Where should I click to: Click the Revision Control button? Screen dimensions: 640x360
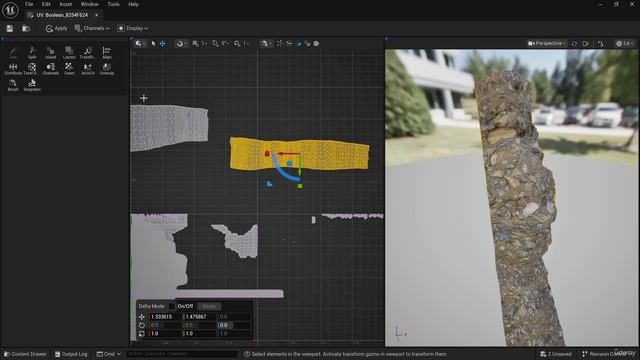coord(608,354)
